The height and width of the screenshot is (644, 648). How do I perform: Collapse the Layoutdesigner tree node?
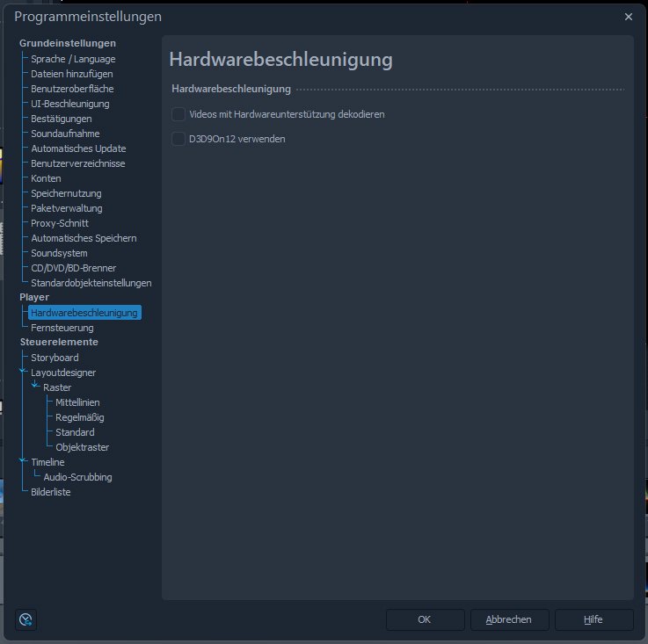coord(23,373)
